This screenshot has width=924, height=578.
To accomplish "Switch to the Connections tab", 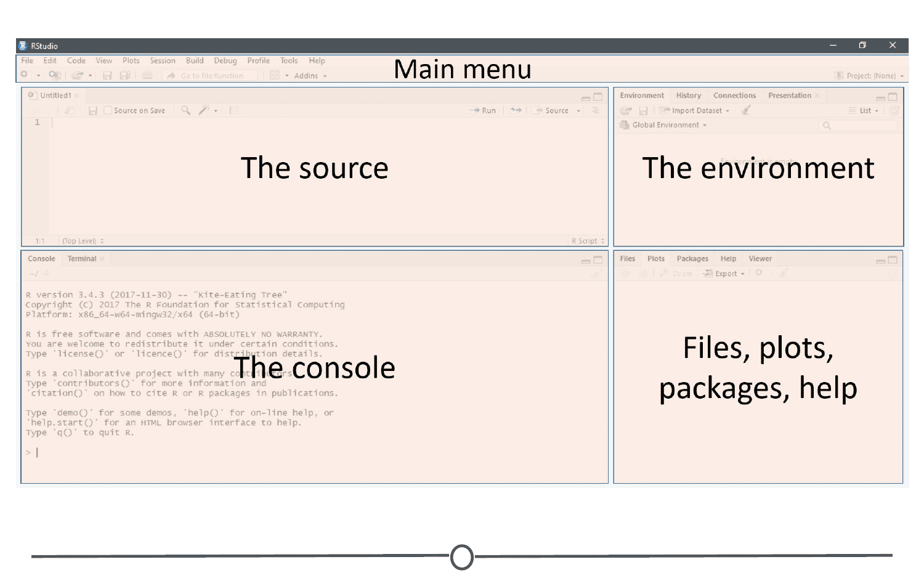I will tap(734, 96).
